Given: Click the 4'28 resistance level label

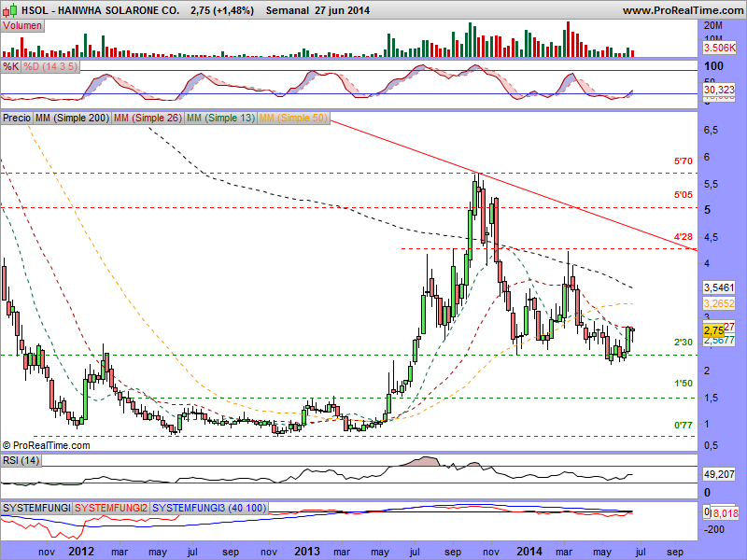Looking at the screenshot, I should [684, 237].
